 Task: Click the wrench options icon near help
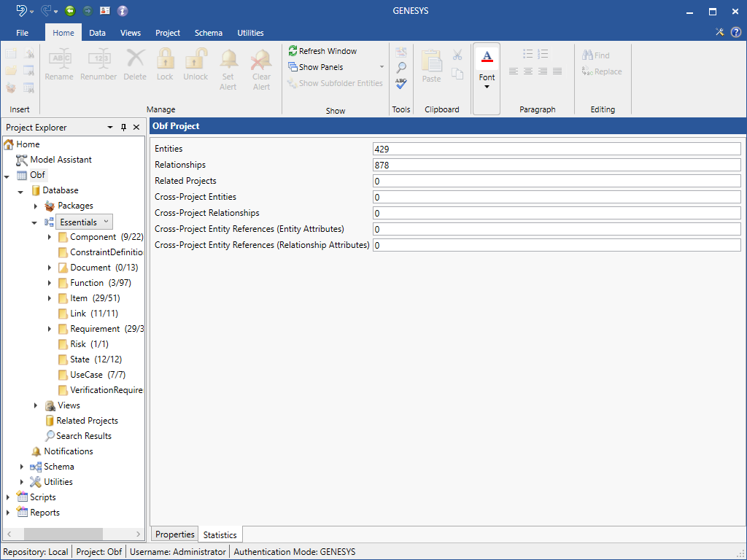coord(719,32)
